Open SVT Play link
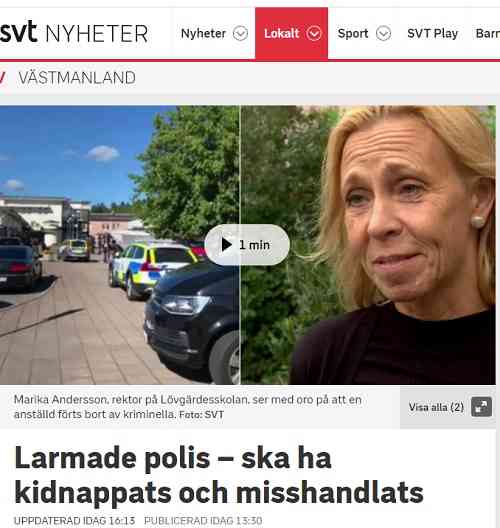The image size is (500, 528). coord(433,33)
